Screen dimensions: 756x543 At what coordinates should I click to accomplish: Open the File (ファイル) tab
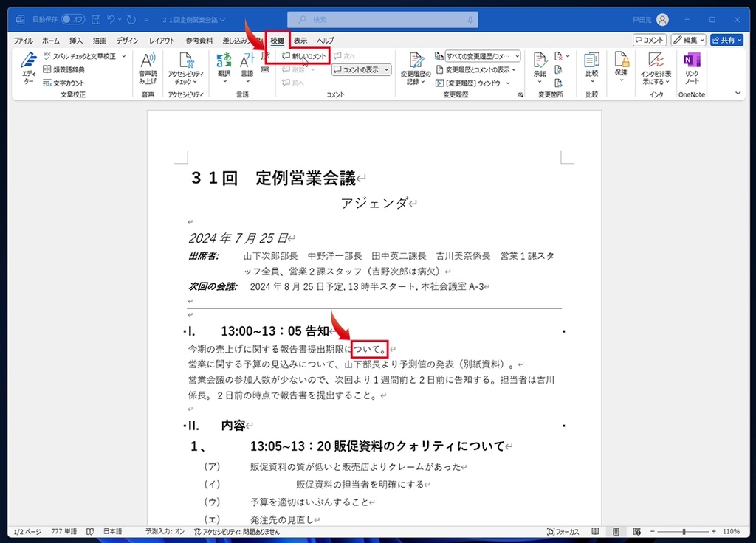23,41
